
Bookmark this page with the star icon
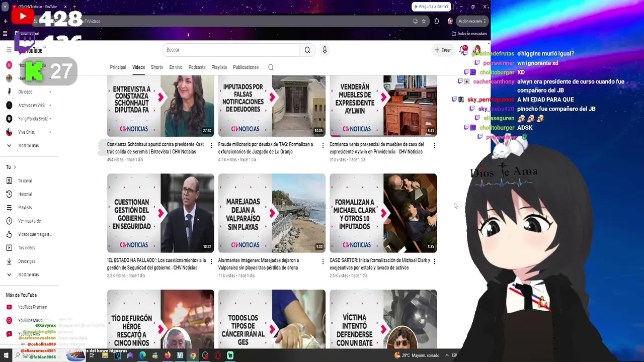tap(424, 21)
